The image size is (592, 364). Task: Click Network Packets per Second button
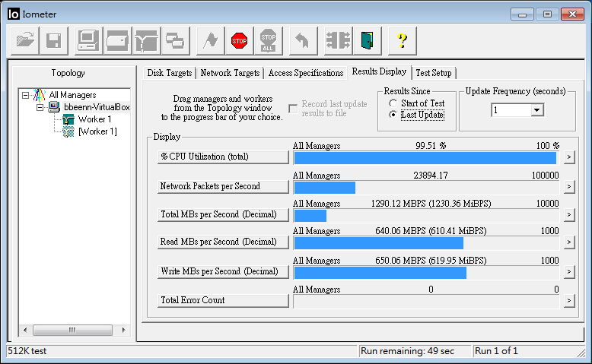[223, 186]
